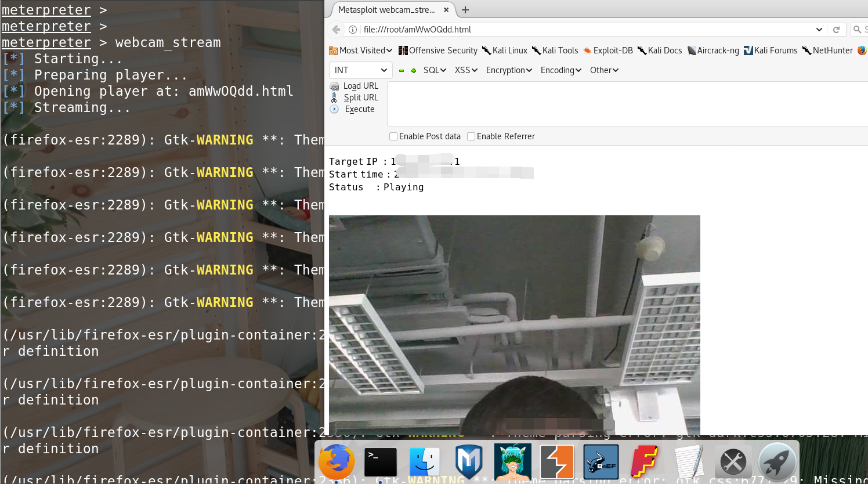Click 'Opening player at: amWwOQdd.html' terminal line
The image size is (868, 484).
(x=148, y=91)
